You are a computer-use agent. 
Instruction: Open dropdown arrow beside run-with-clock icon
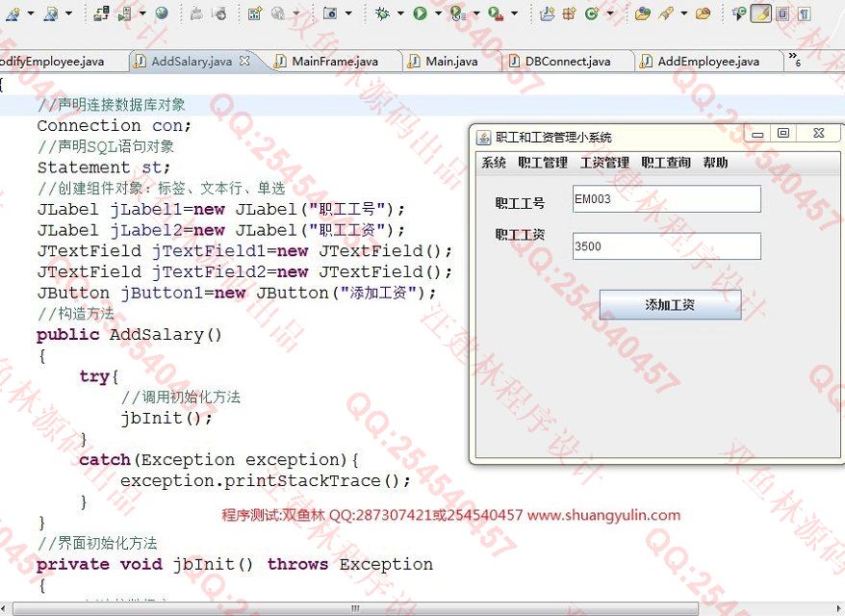(x=475, y=13)
